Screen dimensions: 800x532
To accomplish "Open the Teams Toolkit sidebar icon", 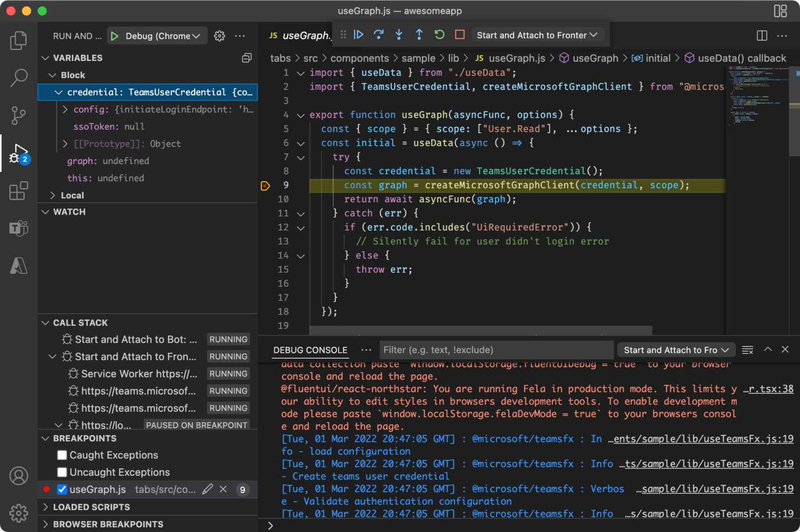I will click(x=19, y=228).
